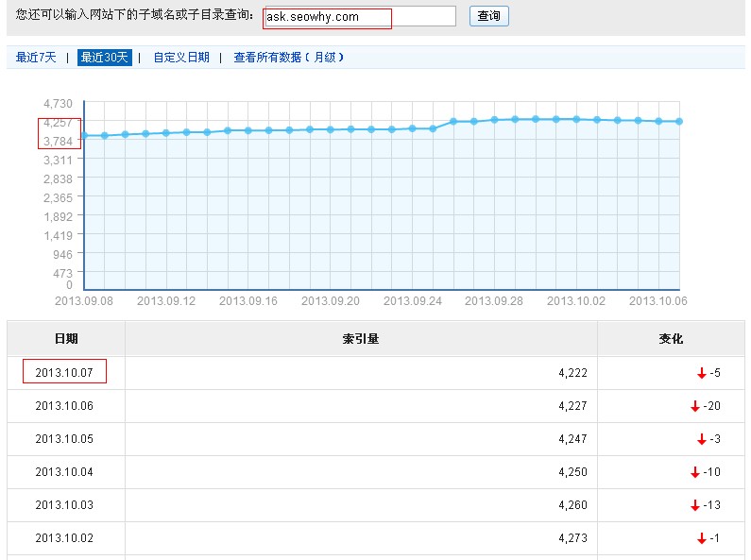Focus the subdomain input containing ask.seowhy.com
The image size is (751, 560).
[x=360, y=17]
